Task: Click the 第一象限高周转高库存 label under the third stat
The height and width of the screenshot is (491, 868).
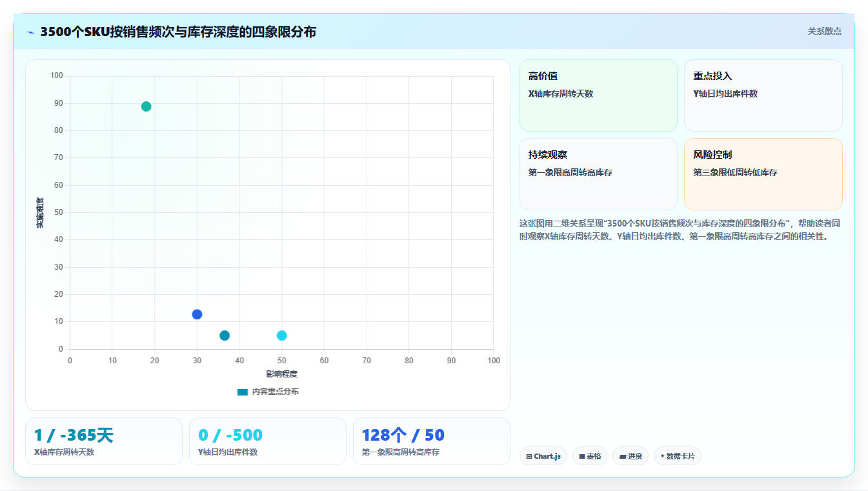Action: pos(401,452)
